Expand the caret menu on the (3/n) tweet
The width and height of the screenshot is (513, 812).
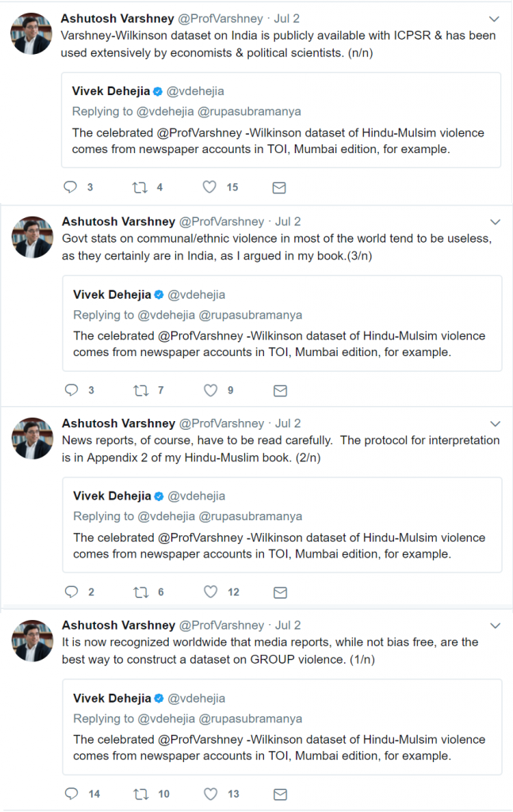coord(495,222)
